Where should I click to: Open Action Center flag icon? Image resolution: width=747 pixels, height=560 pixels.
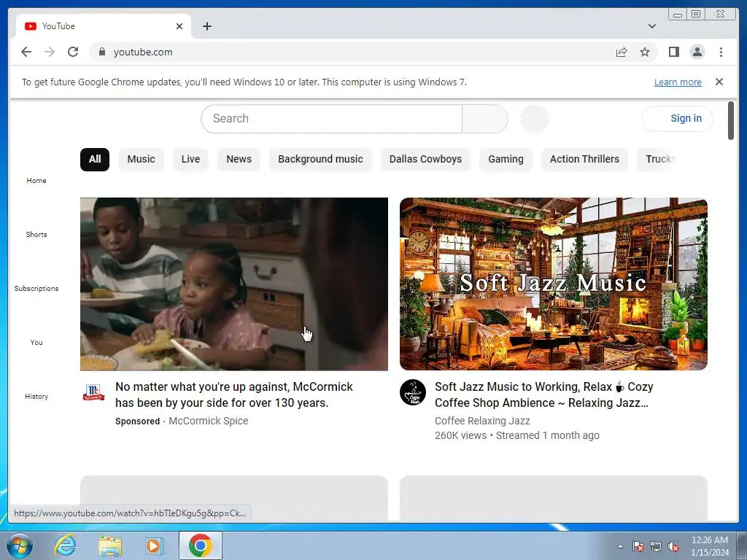[x=638, y=546]
